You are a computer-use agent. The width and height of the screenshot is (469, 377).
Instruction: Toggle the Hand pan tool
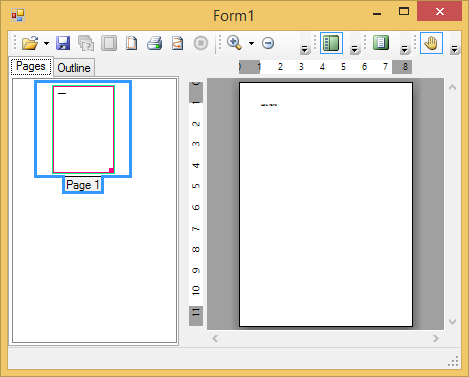431,43
